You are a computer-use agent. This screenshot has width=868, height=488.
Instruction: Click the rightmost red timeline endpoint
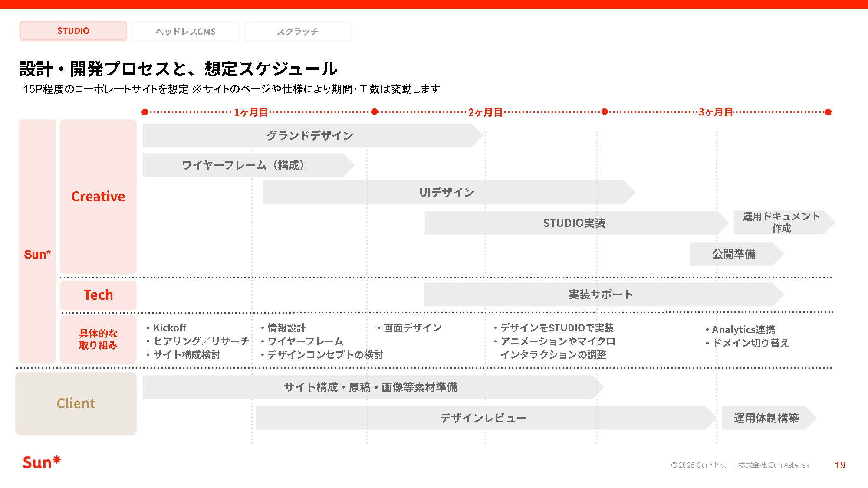828,112
